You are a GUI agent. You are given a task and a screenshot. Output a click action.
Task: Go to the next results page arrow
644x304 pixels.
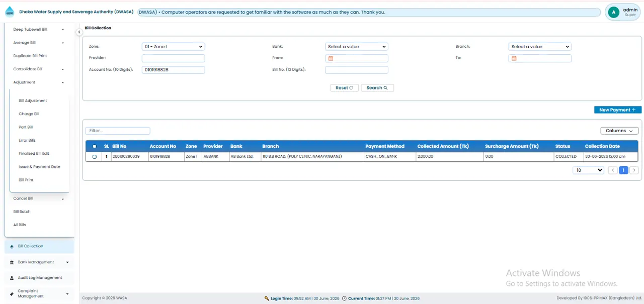click(634, 170)
